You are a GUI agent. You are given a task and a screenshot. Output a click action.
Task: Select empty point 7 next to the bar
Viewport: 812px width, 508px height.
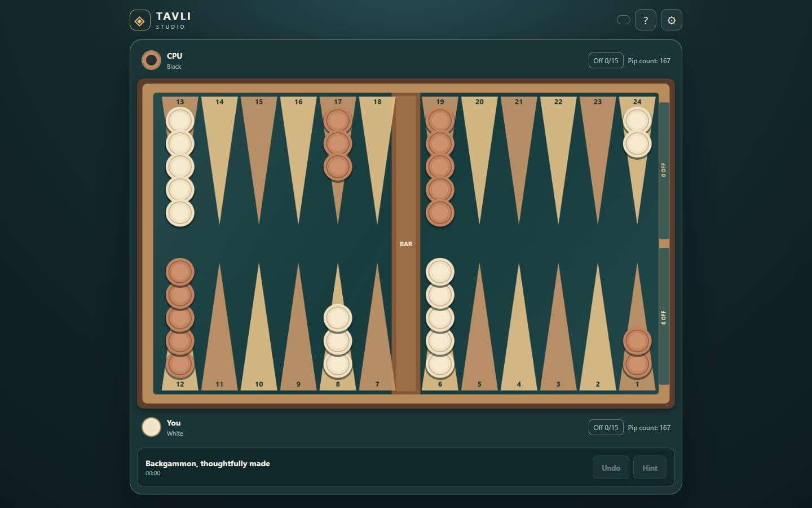click(377, 327)
